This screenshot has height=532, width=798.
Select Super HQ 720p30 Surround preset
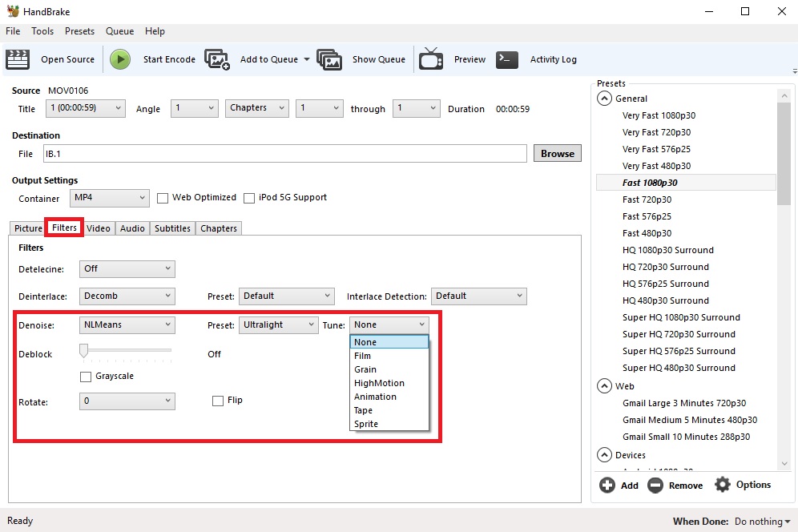coord(679,334)
